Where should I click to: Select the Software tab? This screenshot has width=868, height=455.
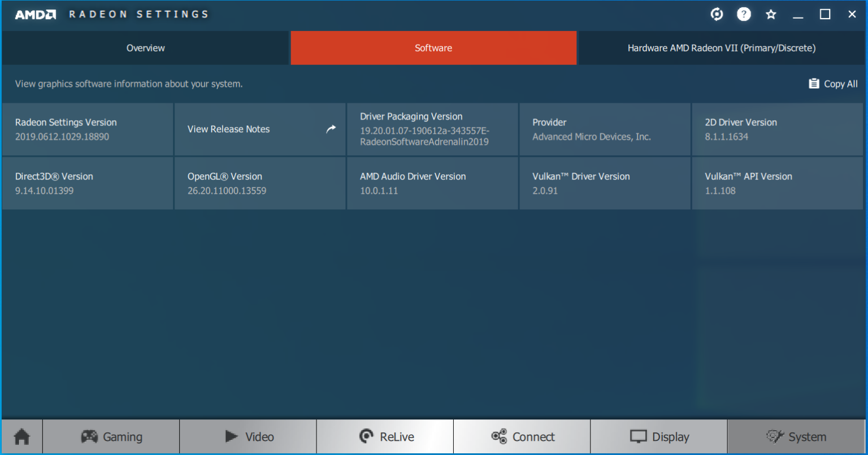point(433,48)
